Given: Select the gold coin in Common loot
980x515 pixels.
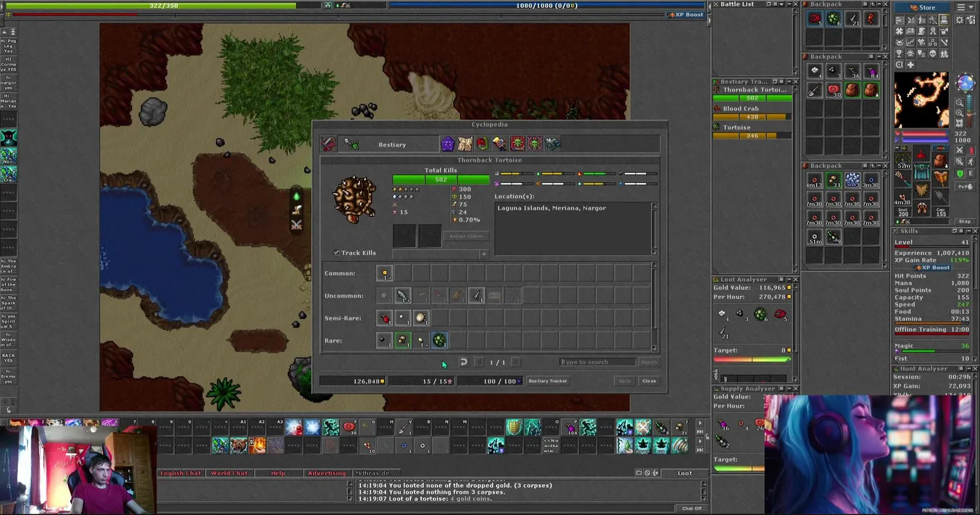Looking at the screenshot, I should (385, 273).
